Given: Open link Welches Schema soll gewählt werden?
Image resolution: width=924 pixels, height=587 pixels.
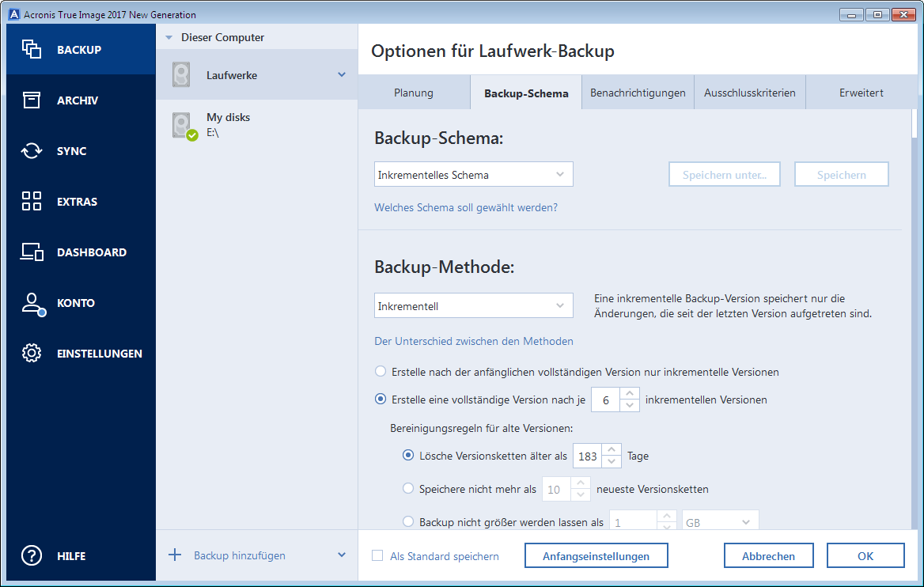Looking at the screenshot, I should coord(465,207).
